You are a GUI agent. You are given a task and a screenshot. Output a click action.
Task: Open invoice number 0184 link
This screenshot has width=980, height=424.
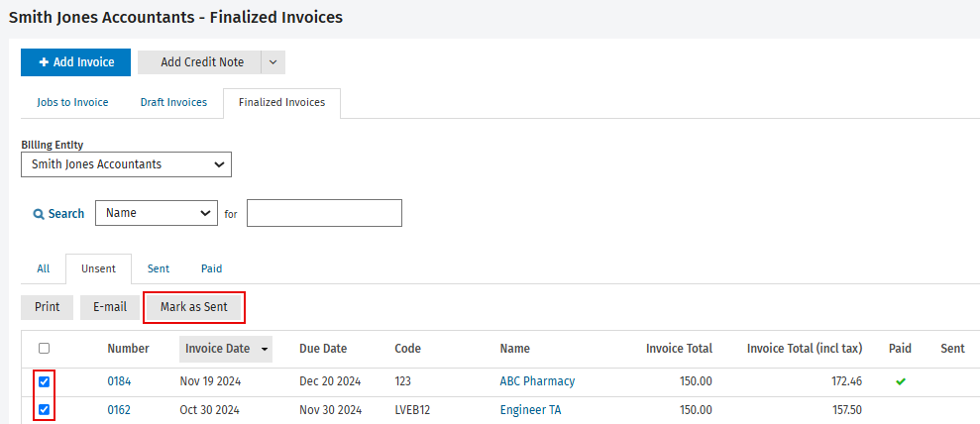coord(119,381)
